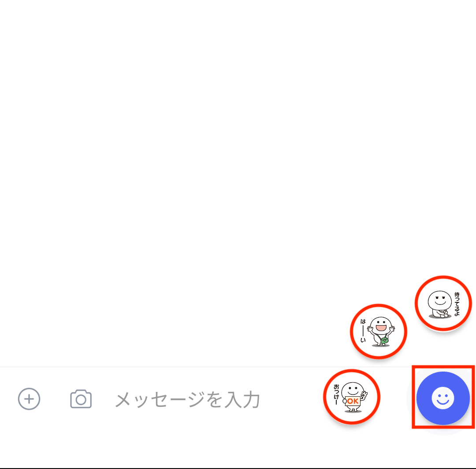Screen dimensions: 476x469
Task: Tap the camera icon
Action: tap(81, 399)
